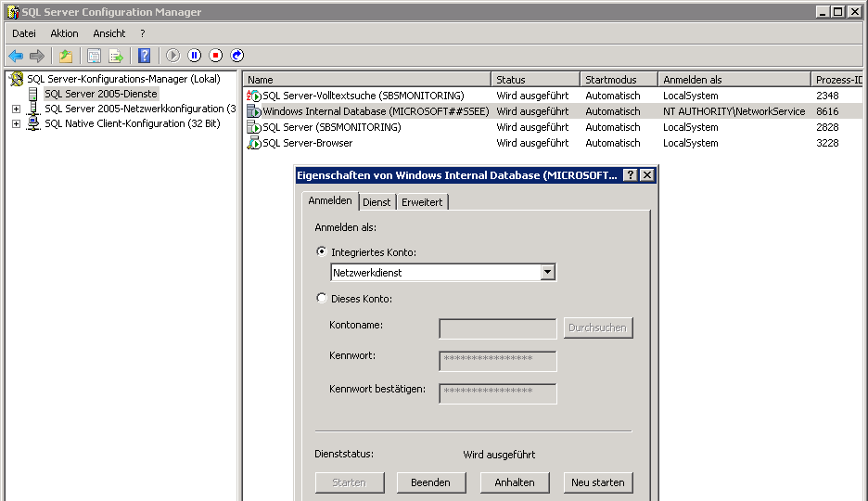Expand SQL Server 2005-Netzwerkkonfiguration tree node
Screen dimensions: 868x501
coord(16,109)
